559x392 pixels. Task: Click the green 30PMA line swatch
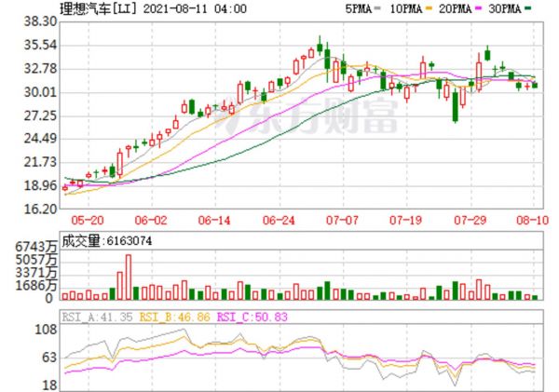click(529, 8)
